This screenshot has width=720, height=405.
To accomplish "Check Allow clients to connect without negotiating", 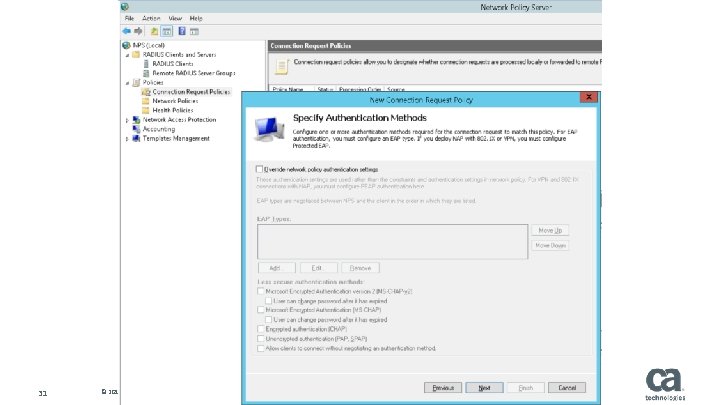I will [x=261, y=349].
